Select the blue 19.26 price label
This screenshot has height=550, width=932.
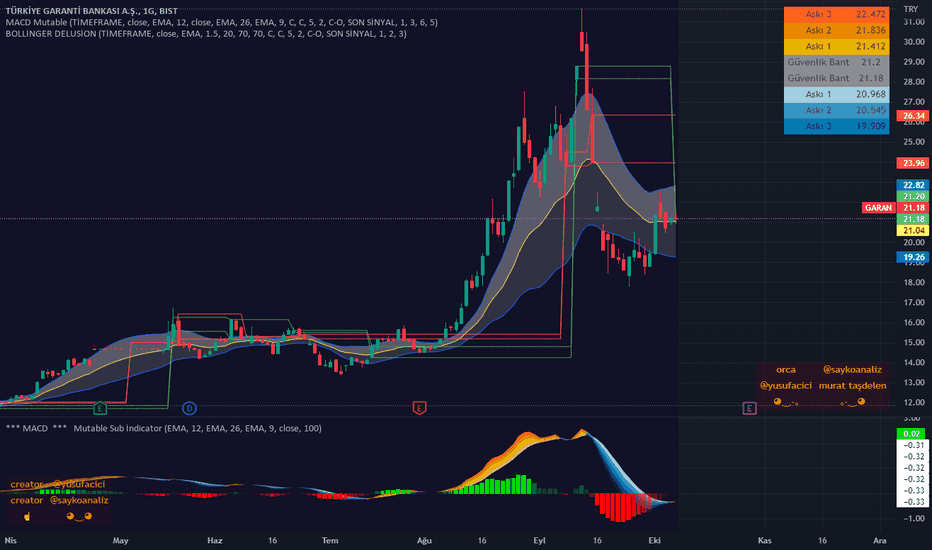tap(913, 257)
